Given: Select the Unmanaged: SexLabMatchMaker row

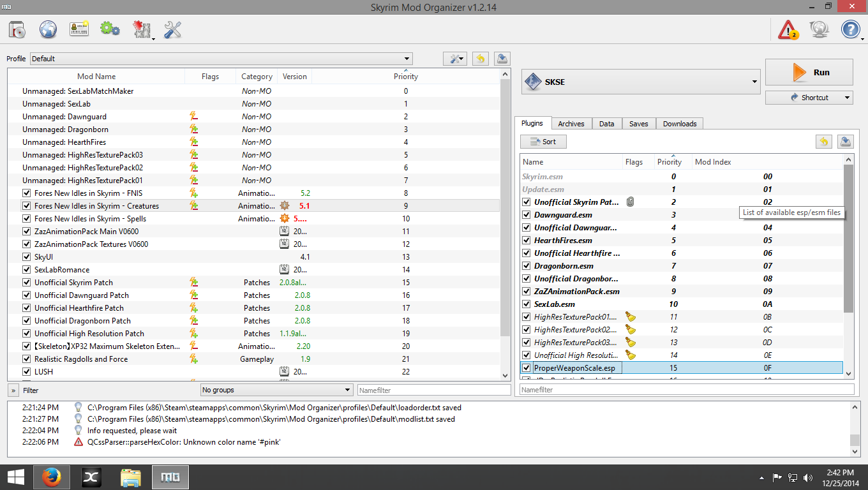Looking at the screenshot, I should [x=254, y=91].
